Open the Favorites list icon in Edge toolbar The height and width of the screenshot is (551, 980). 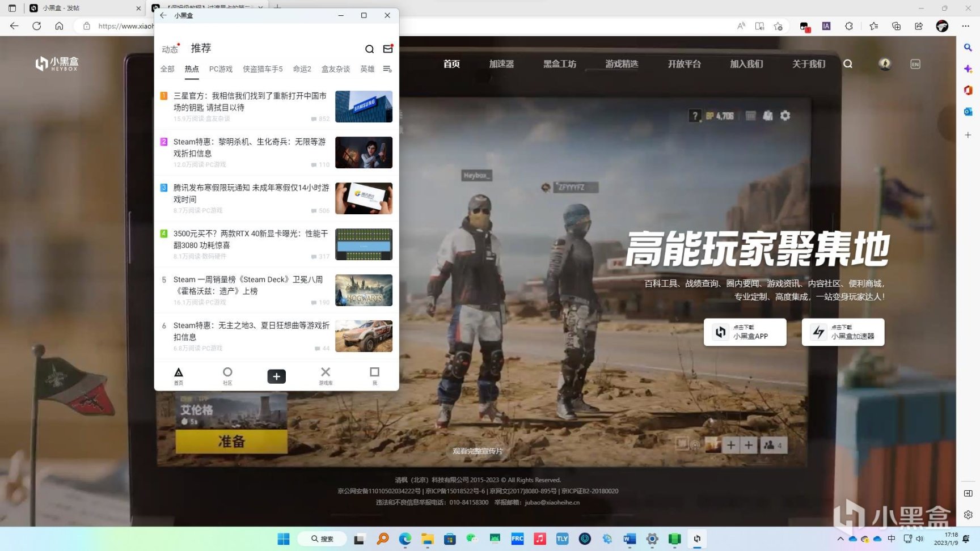tap(874, 26)
